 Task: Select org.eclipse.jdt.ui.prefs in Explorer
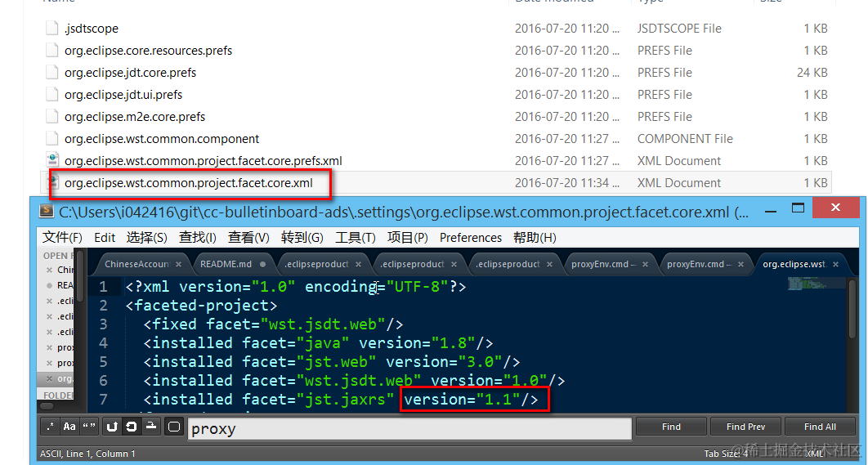click(123, 95)
